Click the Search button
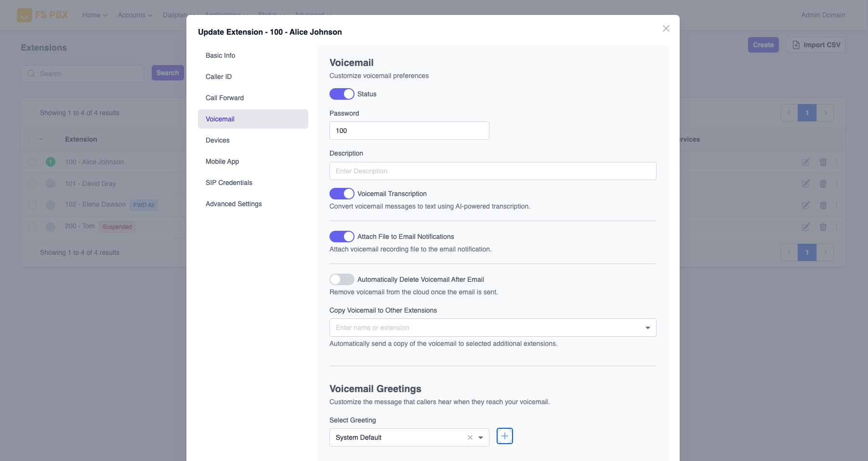 tap(167, 73)
